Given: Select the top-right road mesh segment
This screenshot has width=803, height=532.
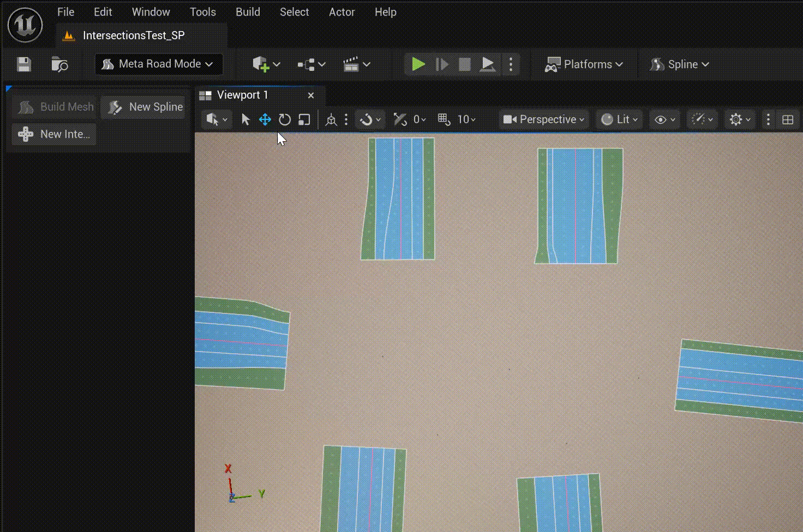Looking at the screenshot, I should click(579, 206).
